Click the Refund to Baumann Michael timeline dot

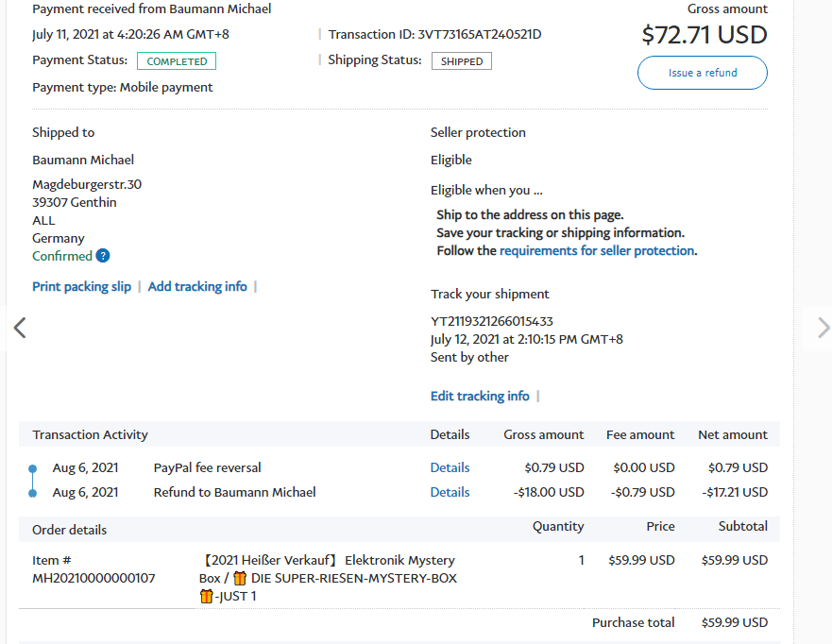tap(32, 492)
